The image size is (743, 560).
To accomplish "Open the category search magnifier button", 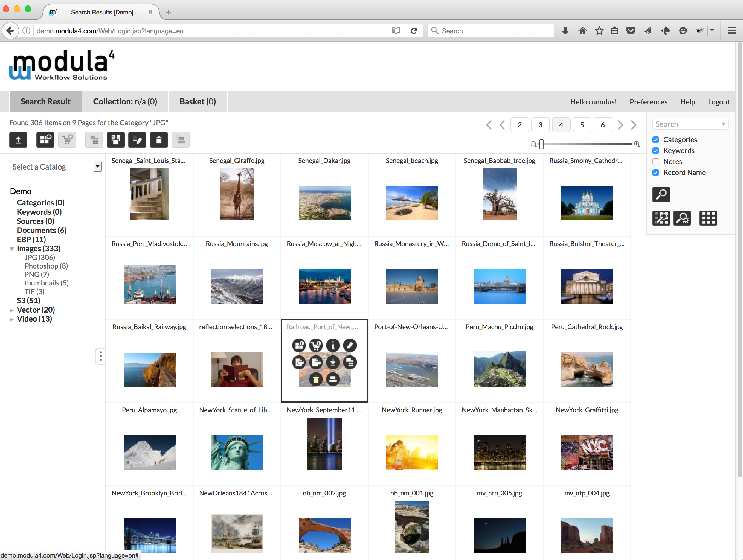I will (x=661, y=218).
